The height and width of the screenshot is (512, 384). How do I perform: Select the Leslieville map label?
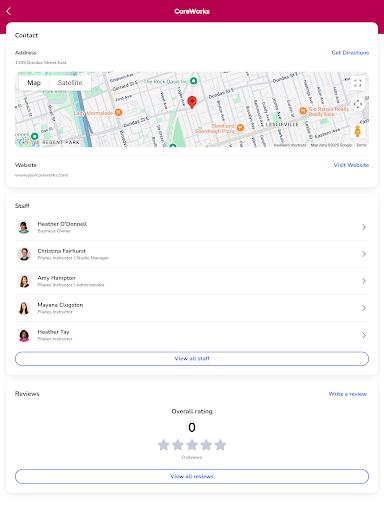282,124
